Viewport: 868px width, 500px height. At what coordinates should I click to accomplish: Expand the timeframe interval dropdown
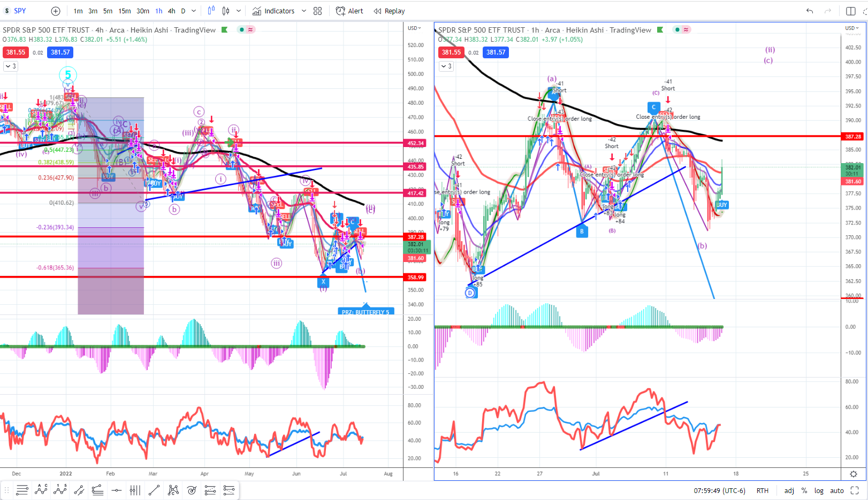(x=194, y=11)
